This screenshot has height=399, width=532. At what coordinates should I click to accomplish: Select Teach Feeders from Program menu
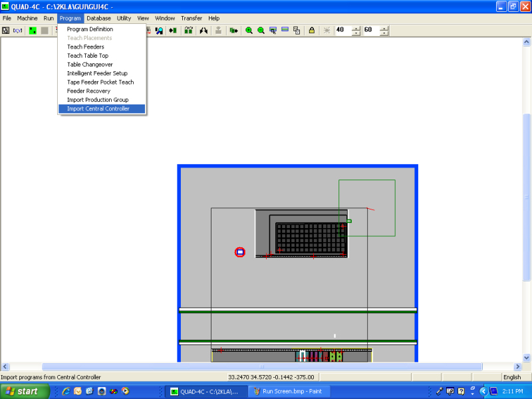click(102, 47)
